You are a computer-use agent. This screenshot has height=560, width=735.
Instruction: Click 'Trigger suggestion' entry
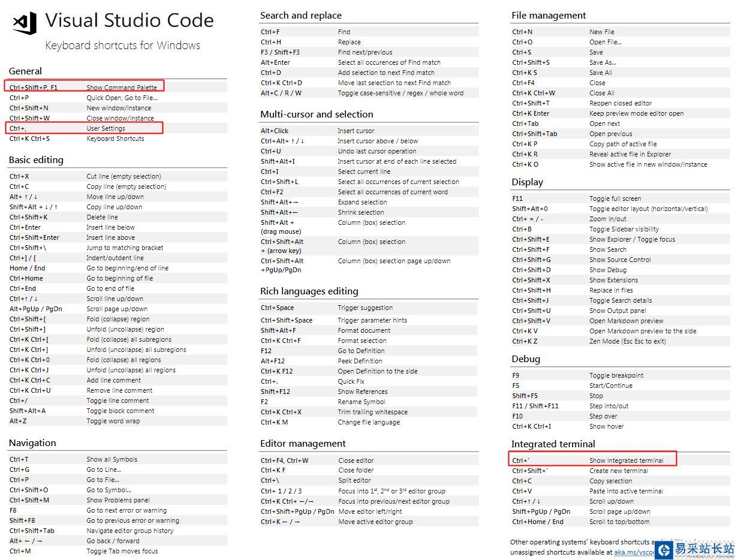click(x=365, y=308)
